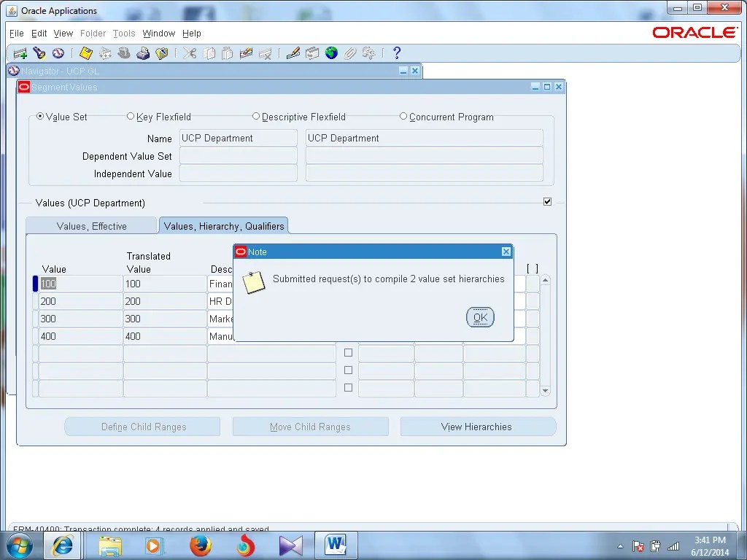
Task: Toggle checkbox beside Values (UCP Department) heading
Action: point(547,201)
